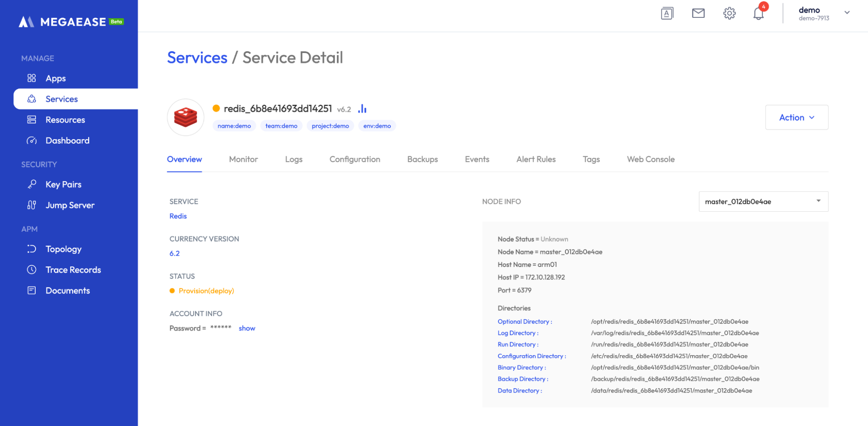Open Topology from the sidebar
868x426 pixels.
click(x=63, y=249)
